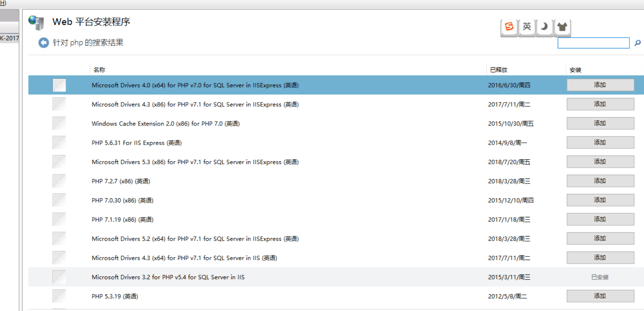Add Microsoft Drivers 5.3 (x86) for PHP v7.1
The image size is (644, 311).
600,162
